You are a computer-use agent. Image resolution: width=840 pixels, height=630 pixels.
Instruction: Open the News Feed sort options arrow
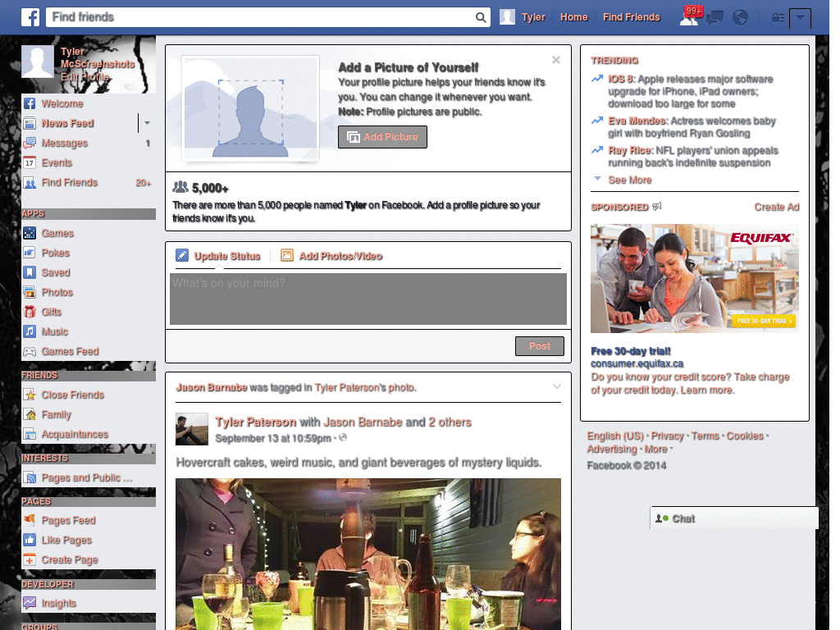pyautogui.click(x=145, y=124)
